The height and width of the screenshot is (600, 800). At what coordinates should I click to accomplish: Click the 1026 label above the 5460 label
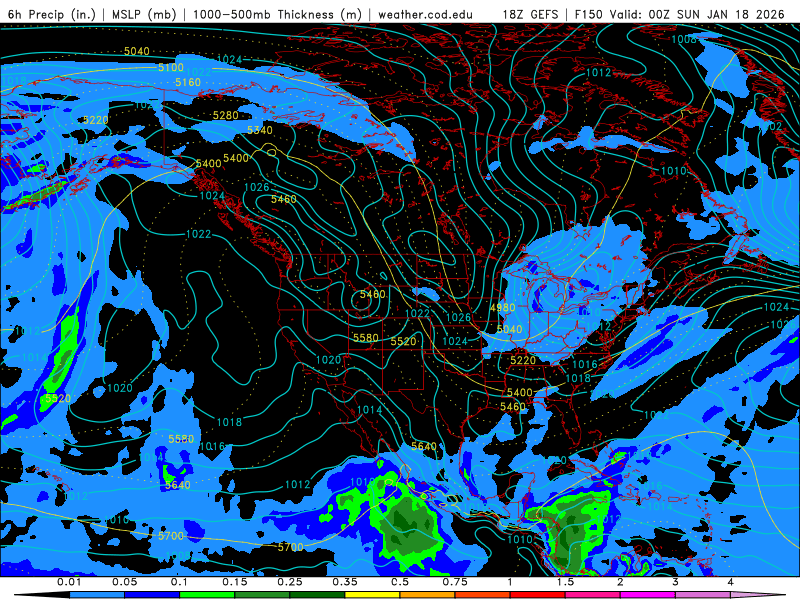(257, 187)
